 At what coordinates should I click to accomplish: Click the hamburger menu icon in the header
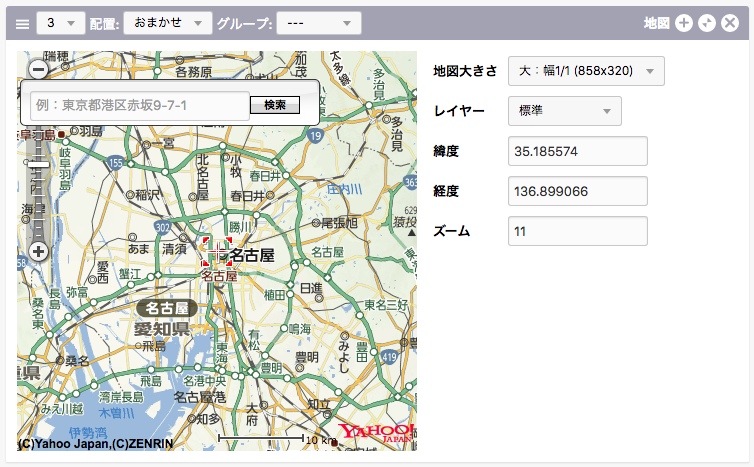pos(22,23)
